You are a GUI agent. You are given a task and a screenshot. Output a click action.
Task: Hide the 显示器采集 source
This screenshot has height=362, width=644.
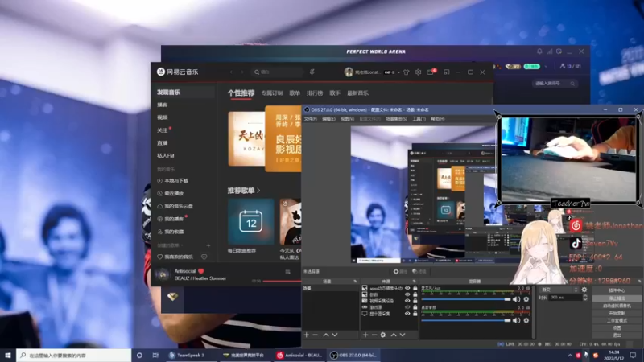407,314
